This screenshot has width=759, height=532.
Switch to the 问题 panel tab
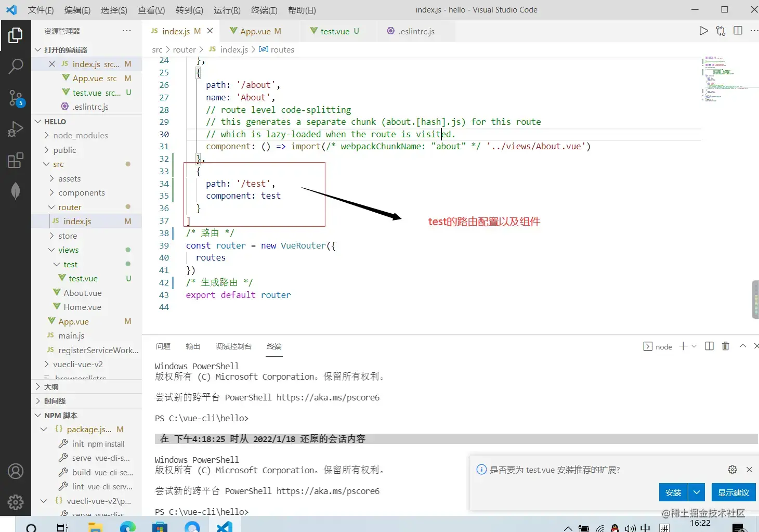163,346
